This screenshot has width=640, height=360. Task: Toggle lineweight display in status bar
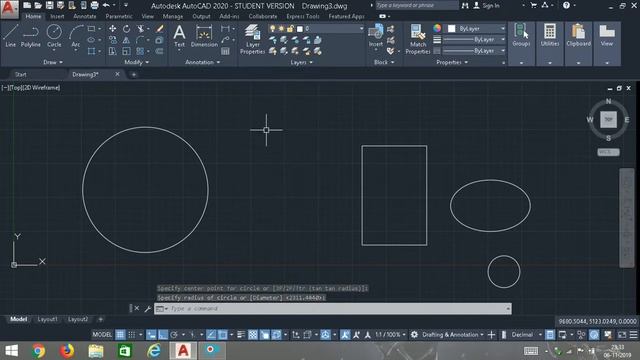coord(241,335)
